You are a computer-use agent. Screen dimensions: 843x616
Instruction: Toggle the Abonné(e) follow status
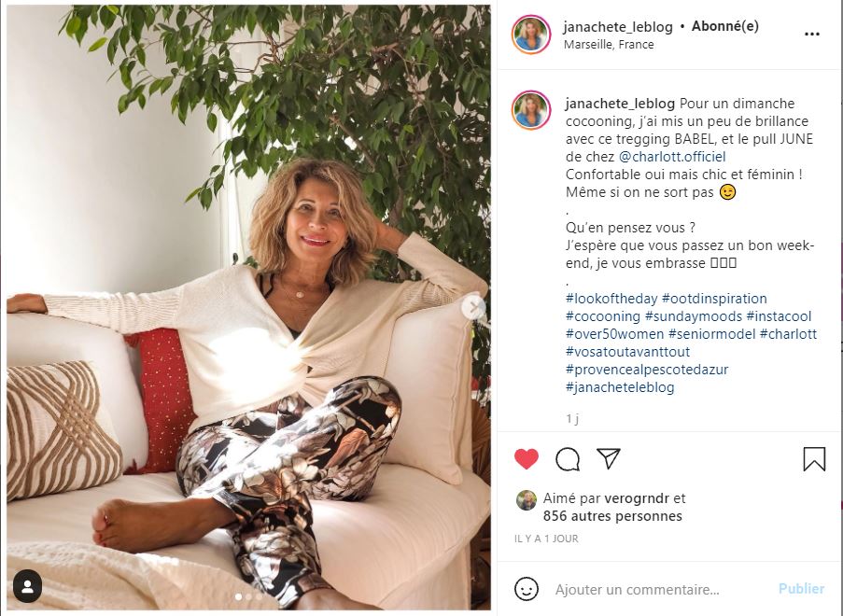click(724, 26)
